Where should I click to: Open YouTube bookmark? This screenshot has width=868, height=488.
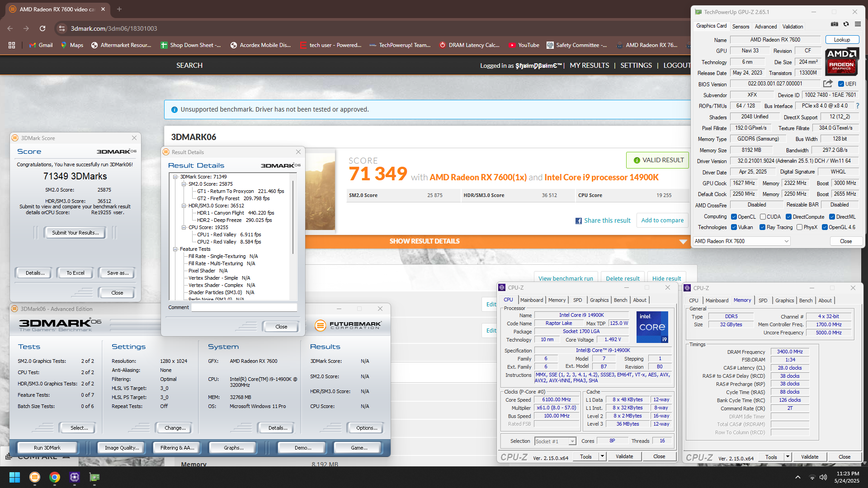[524, 45]
